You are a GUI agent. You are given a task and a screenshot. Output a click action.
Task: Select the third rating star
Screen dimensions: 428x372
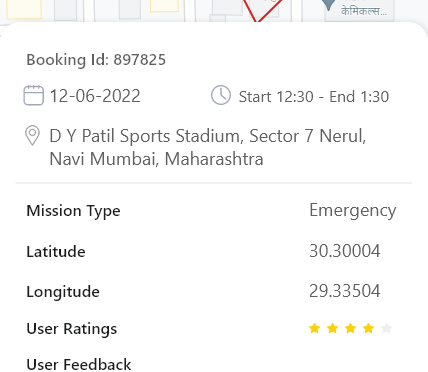pos(350,328)
